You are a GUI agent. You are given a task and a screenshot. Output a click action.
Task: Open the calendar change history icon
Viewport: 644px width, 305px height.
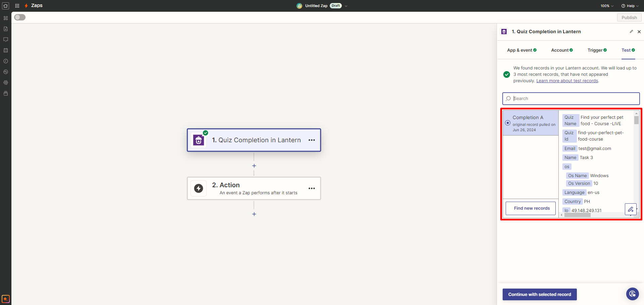pyautogui.click(x=6, y=50)
